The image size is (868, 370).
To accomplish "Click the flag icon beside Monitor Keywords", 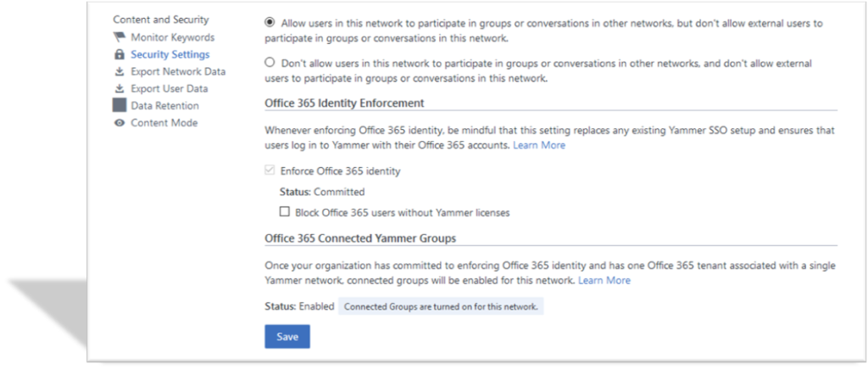I will tap(120, 38).
